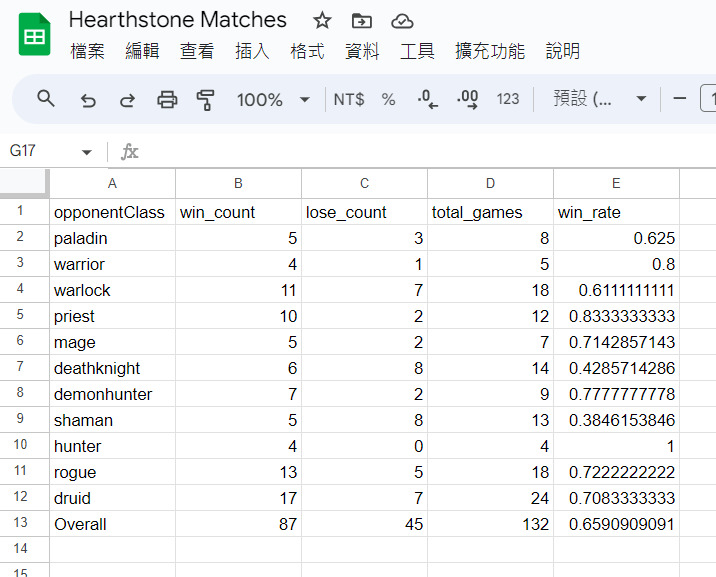Screen dimensions: 716x577
Task: Select column D header
Action: tap(490, 183)
